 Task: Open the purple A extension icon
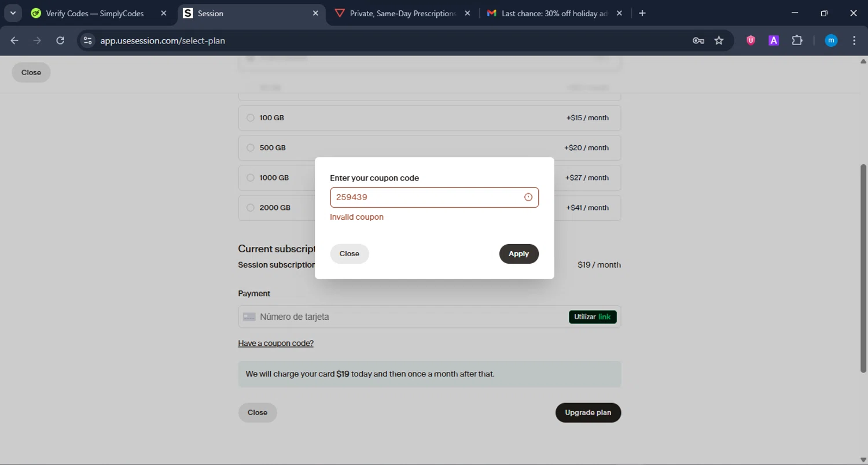pos(774,40)
